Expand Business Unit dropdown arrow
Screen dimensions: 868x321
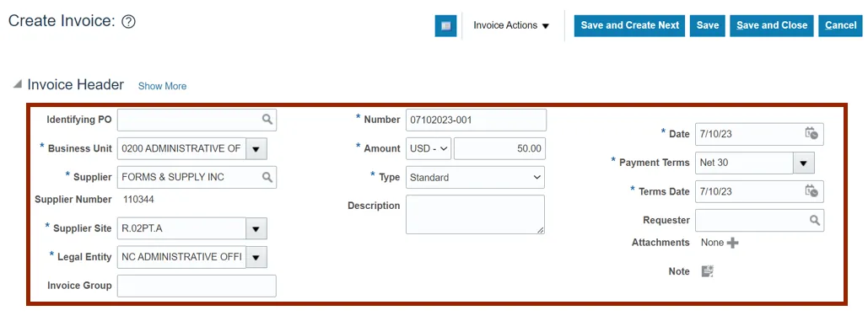coord(256,148)
